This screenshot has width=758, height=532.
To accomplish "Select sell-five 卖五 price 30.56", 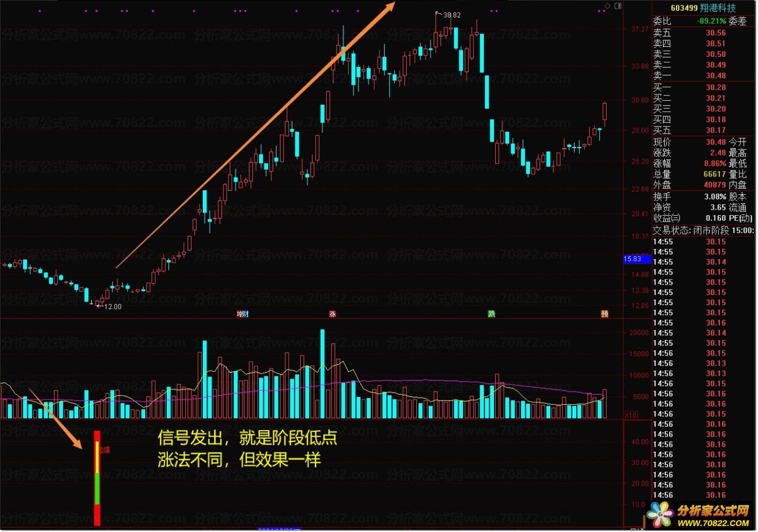I will pyautogui.click(x=716, y=33).
